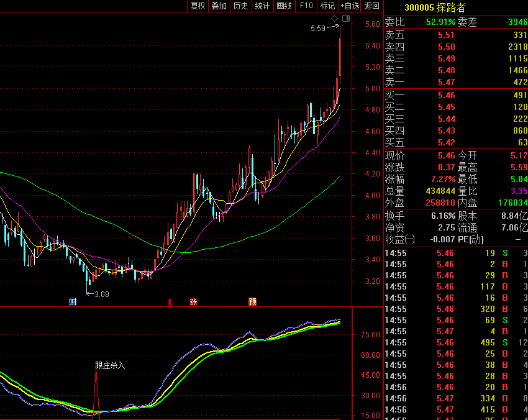Click the 返回 back button
Image resolution: width=528 pixels, height=420 pixels.
pyautogui.click(x=371, y=6)
